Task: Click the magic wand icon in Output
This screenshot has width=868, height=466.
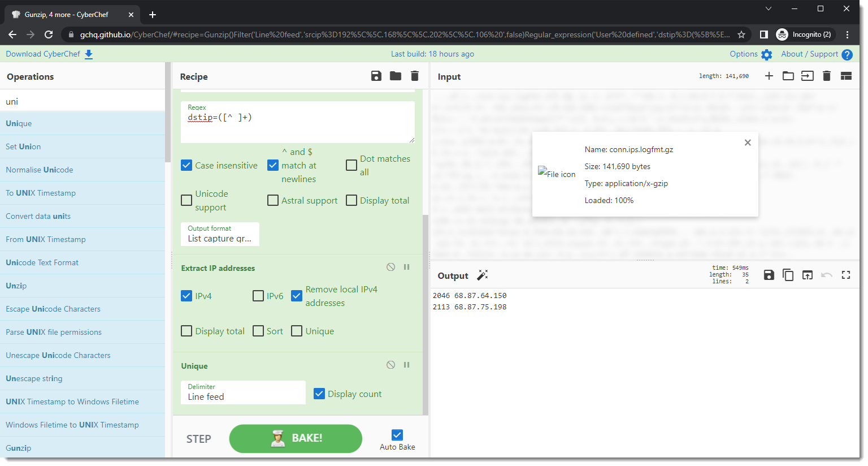Action: [x=482, y=275]
